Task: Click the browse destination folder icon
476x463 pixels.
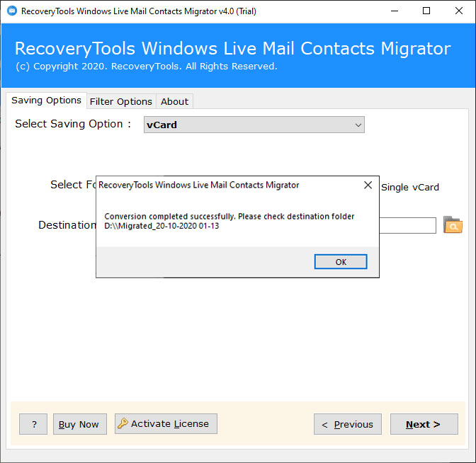Action: coord(453,225)
